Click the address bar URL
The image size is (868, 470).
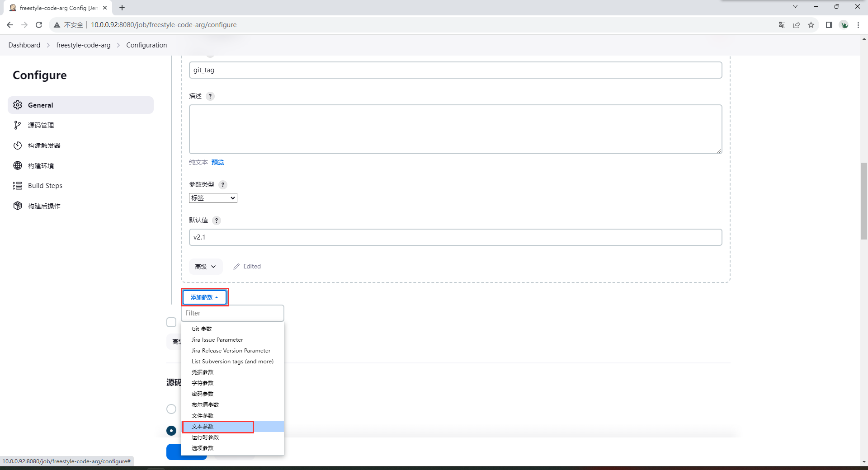pyautogui.click(x=164, y=25)
